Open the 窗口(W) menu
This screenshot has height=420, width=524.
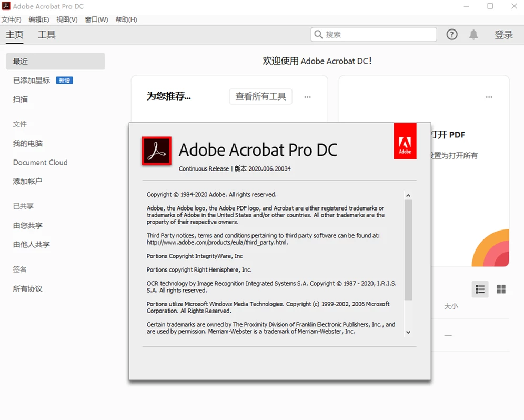(97, 19)
